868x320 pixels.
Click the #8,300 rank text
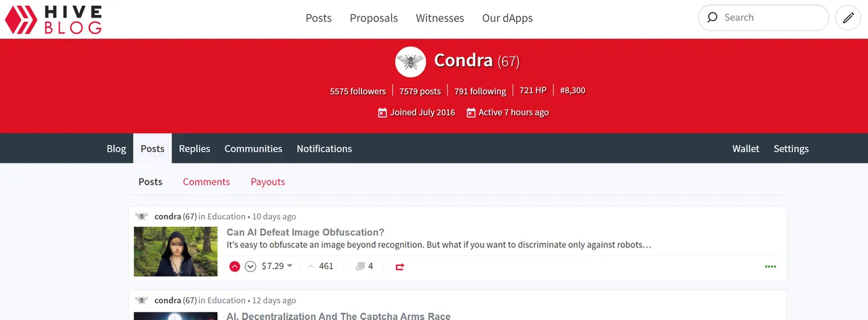click(x=573, y=90)
